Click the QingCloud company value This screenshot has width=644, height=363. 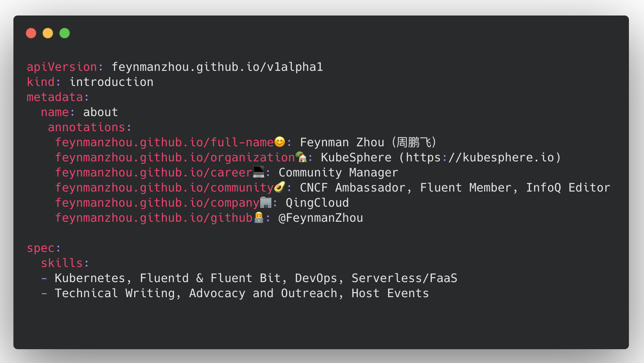pyautogui.click(x=317, y=203)
